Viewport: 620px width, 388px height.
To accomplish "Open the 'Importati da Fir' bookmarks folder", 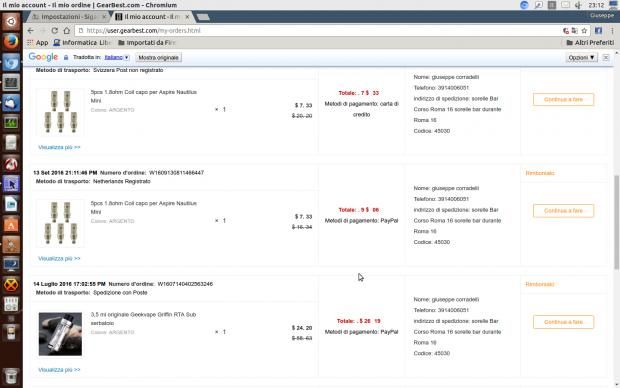I will point(147,42).
